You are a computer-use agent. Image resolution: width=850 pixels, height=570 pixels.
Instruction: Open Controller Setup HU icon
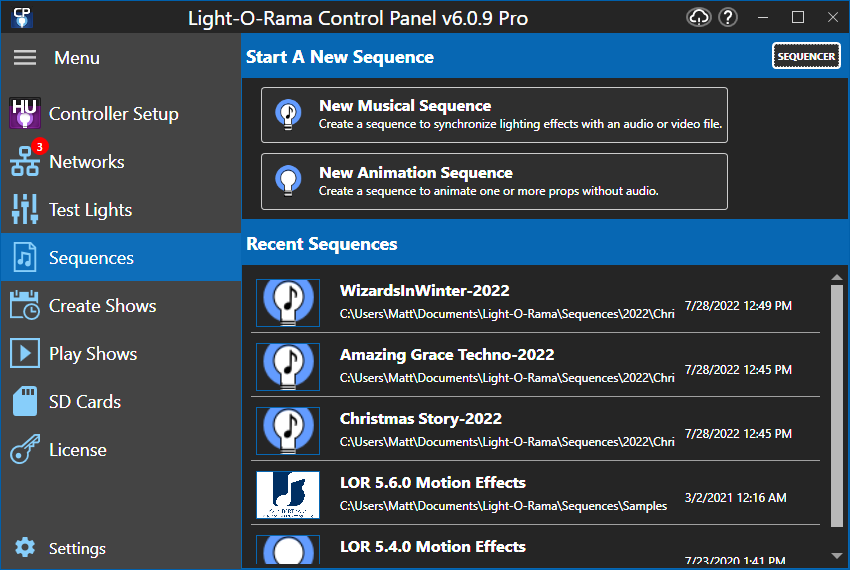coord(25,113)
